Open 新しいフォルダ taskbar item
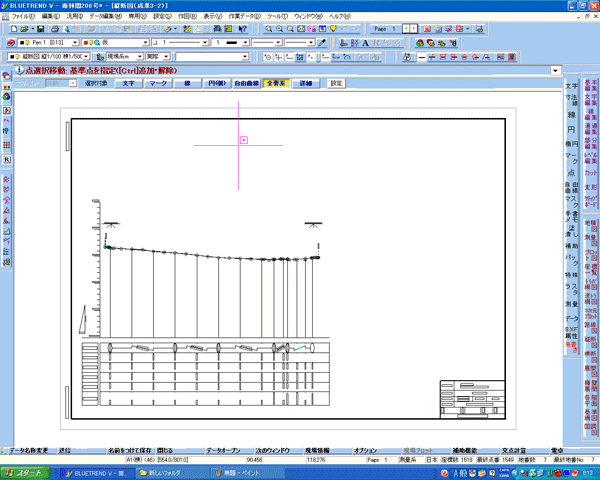Image resolution: width=600 pixels, height=480 pixels. (171, 473)
